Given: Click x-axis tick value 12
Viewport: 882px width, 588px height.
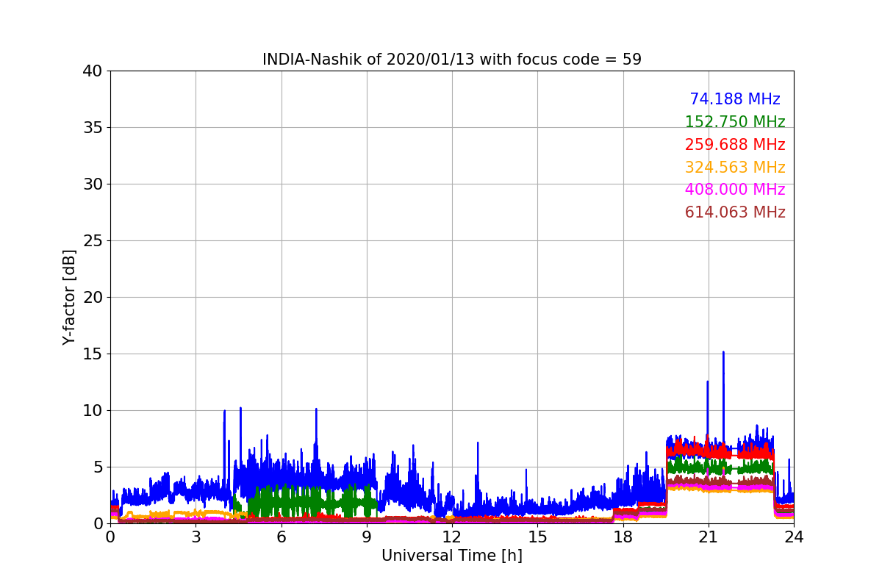Looking at the screenshot, I should pos(452,537).
